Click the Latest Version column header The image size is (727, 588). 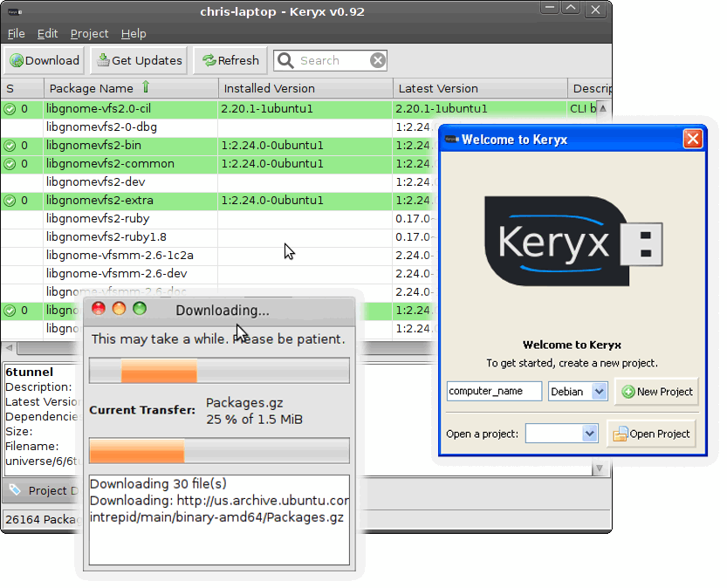(480, 88)
